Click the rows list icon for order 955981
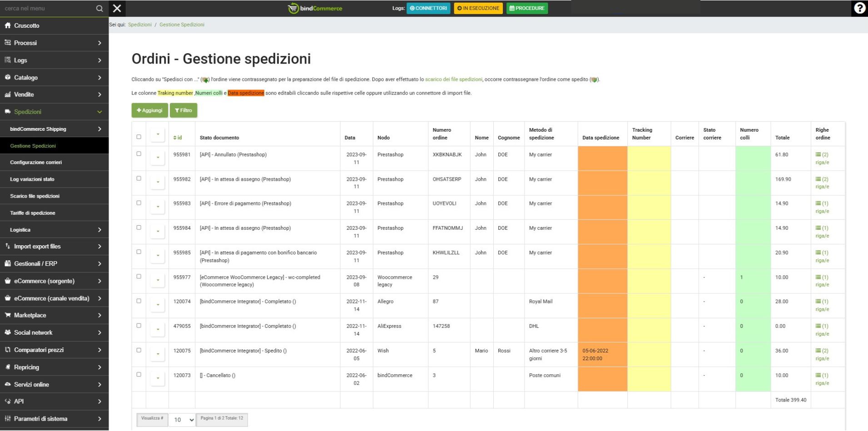The height and width of the screenshot is (431, 868). pos(818,155)
